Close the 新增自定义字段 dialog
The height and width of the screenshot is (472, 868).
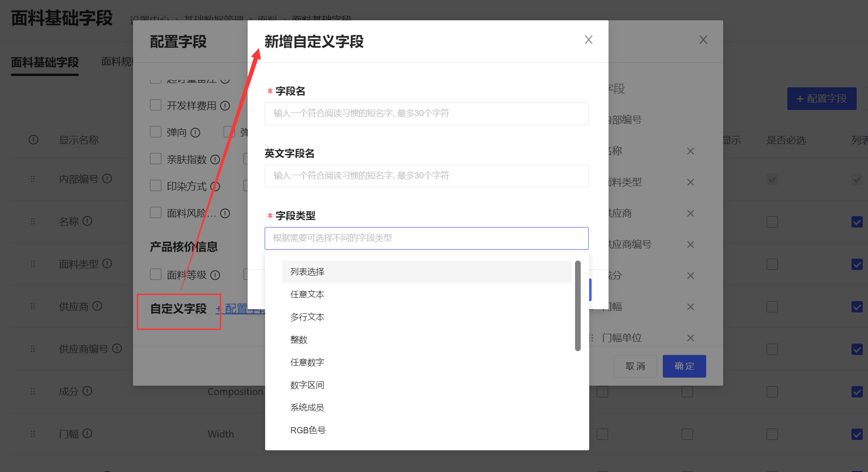[x=588, y=40]
